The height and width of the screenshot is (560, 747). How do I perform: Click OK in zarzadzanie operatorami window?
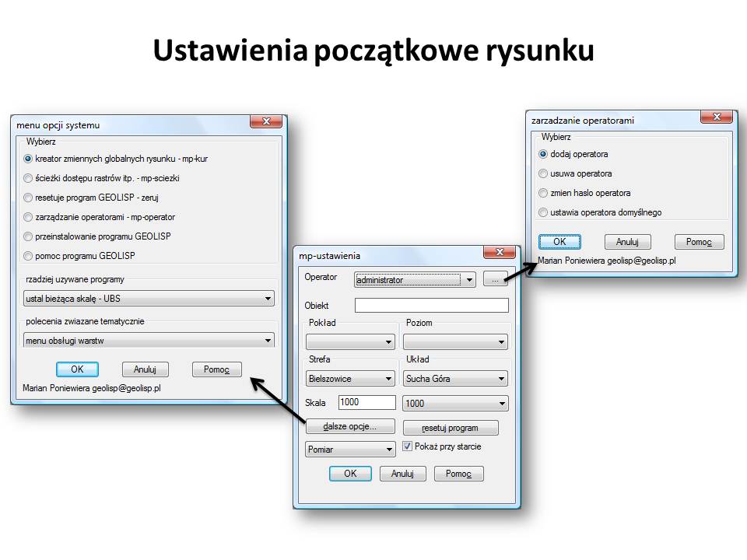[559, 241]
